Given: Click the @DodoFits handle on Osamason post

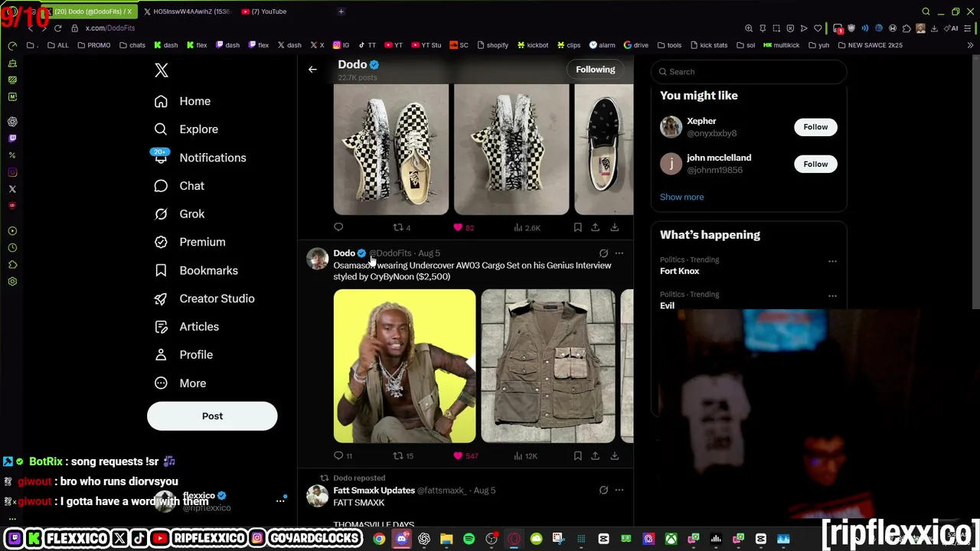Looking at the screenshot, I should pyautogui.click(x=390, y=253).
